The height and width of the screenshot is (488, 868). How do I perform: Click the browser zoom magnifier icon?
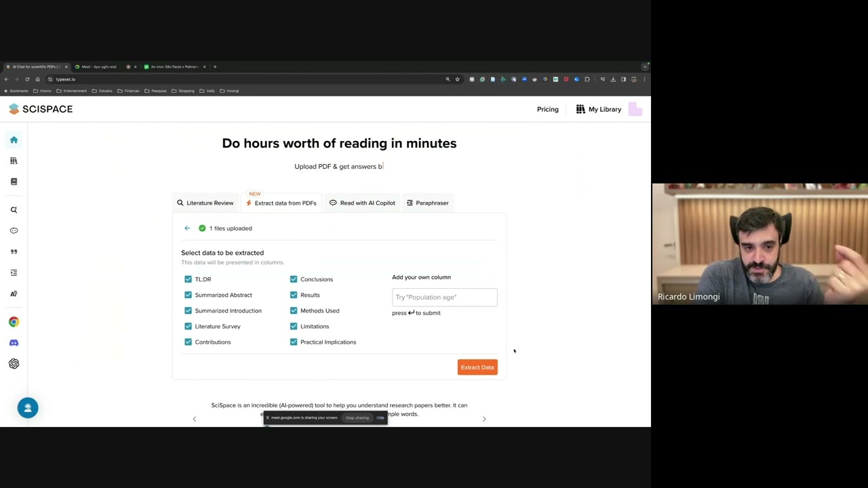(448, 79)
